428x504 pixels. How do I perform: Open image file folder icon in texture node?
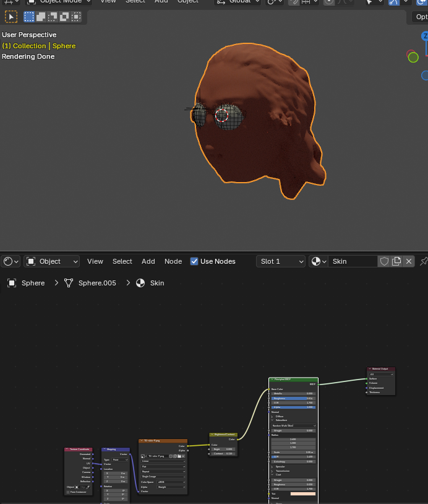(179, 456)
